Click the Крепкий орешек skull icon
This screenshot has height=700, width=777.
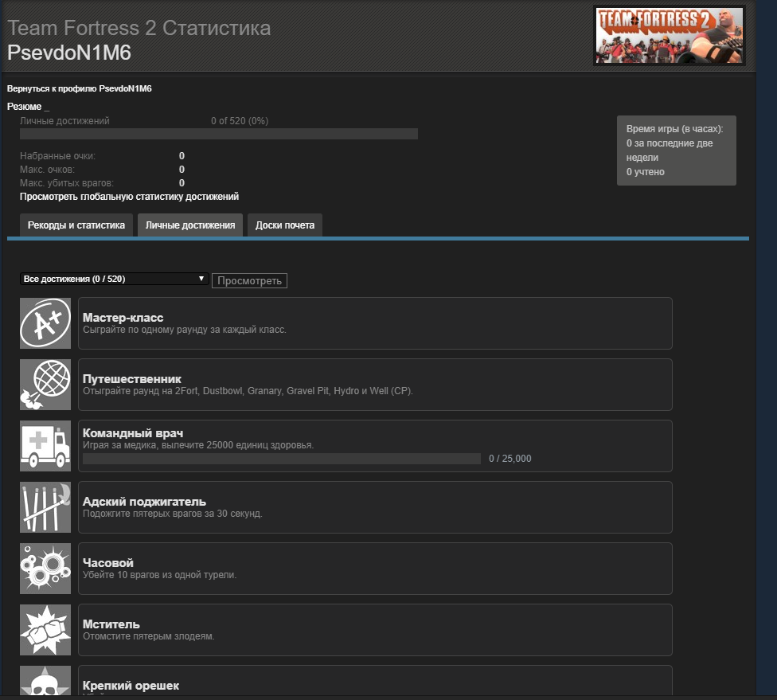(45, 681)
